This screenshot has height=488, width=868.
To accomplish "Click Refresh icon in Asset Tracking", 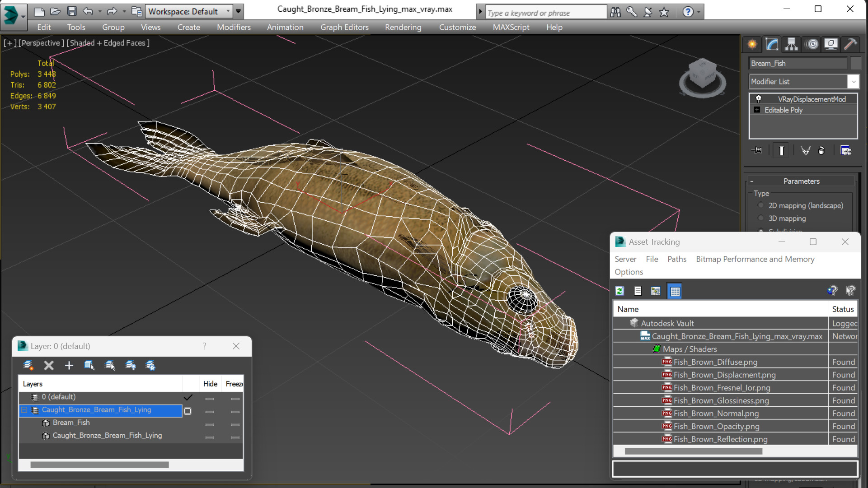I will [620, 291].
